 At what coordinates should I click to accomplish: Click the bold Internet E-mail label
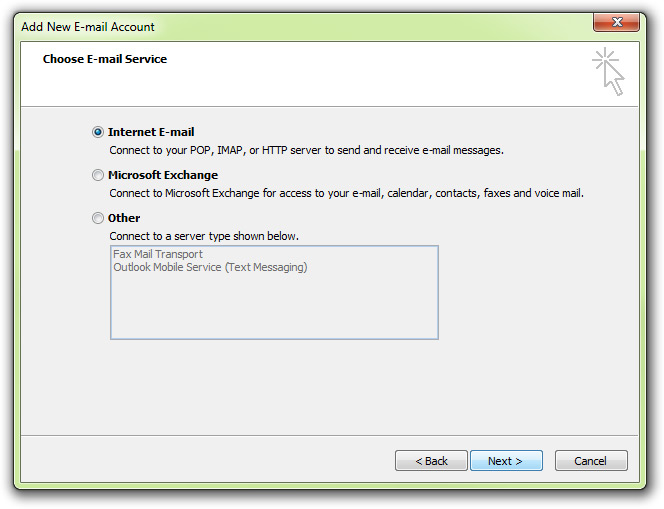click(151, 132)
